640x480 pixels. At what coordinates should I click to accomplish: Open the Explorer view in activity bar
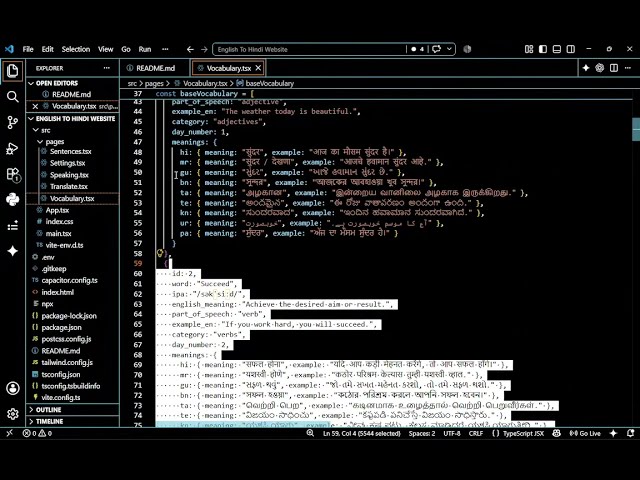point(13,71)
